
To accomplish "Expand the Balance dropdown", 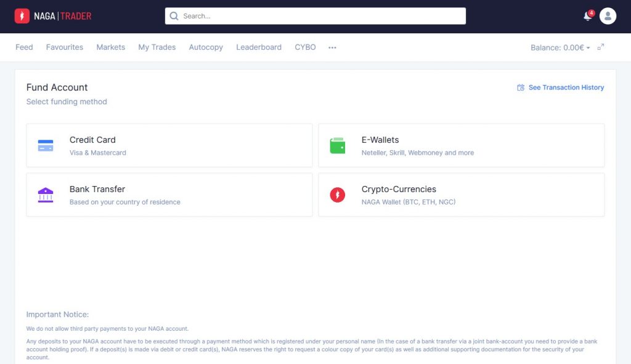I will [560, 47].
